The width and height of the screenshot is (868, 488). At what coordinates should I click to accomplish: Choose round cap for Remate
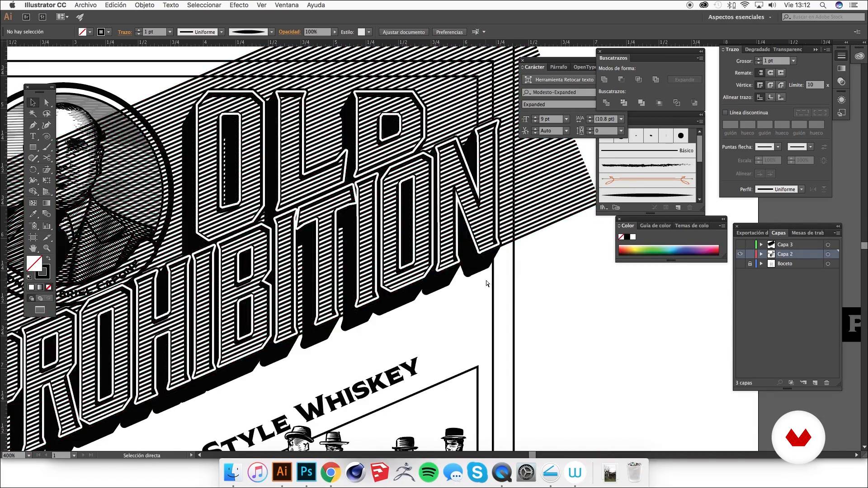(771, 73)
